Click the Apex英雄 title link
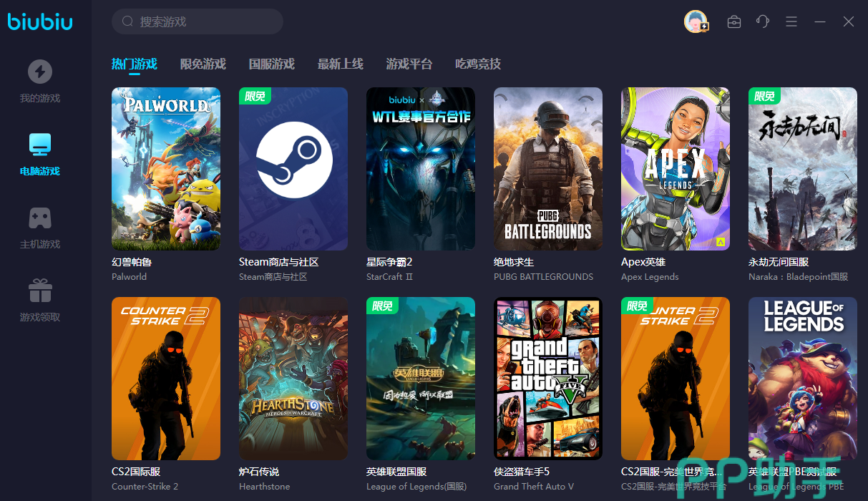868x501 pixels. click(643, 262)
